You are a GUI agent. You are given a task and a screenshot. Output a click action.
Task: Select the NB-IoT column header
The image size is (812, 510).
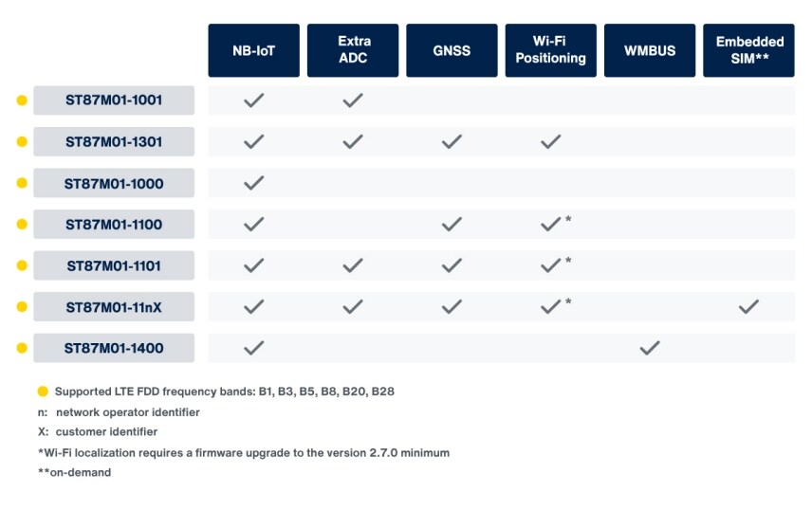[253, 50]
